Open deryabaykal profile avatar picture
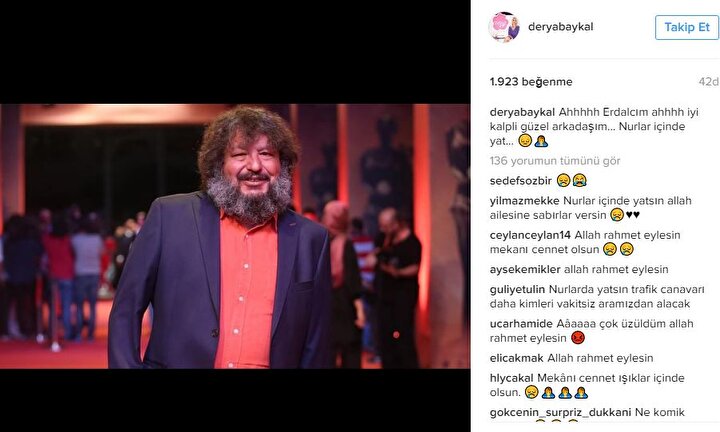Screen dimensions: 720x432 tap(504, 27)
